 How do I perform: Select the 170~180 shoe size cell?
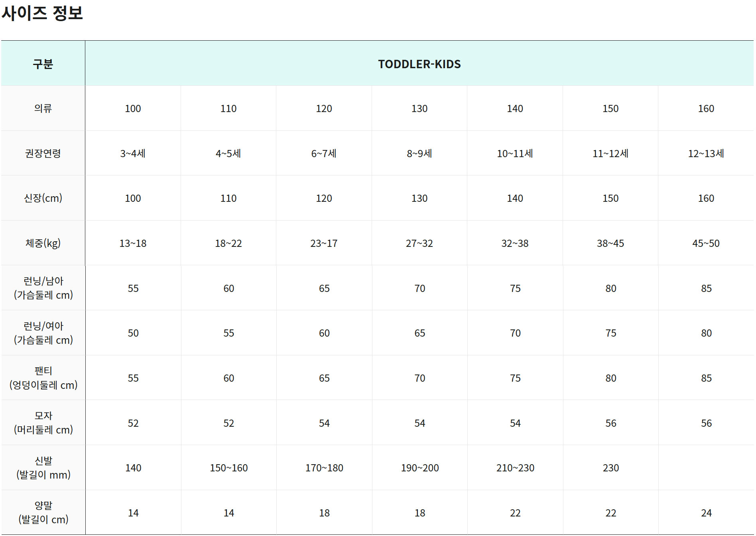click(x=324, y=468)
